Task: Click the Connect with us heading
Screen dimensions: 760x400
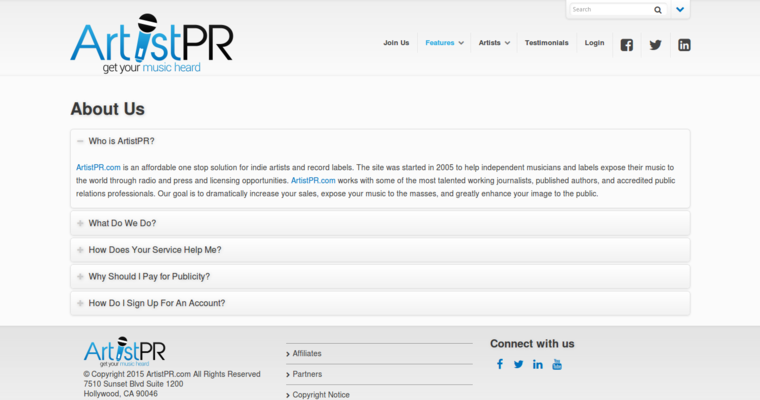Action: point(532,344)
